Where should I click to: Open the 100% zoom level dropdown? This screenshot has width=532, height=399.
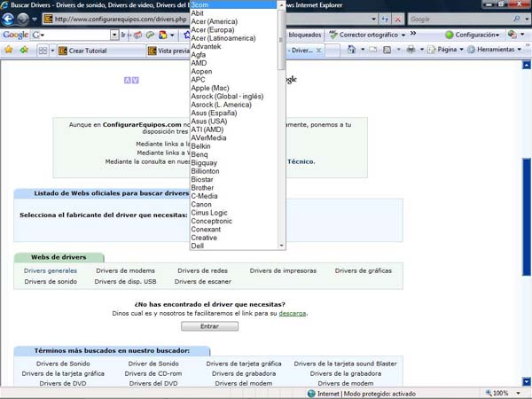(518, 394)
